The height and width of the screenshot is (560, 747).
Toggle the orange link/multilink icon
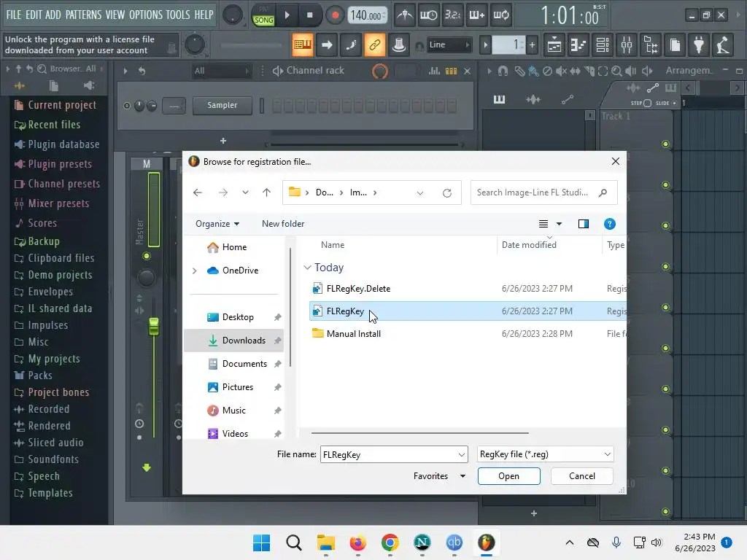374,44
